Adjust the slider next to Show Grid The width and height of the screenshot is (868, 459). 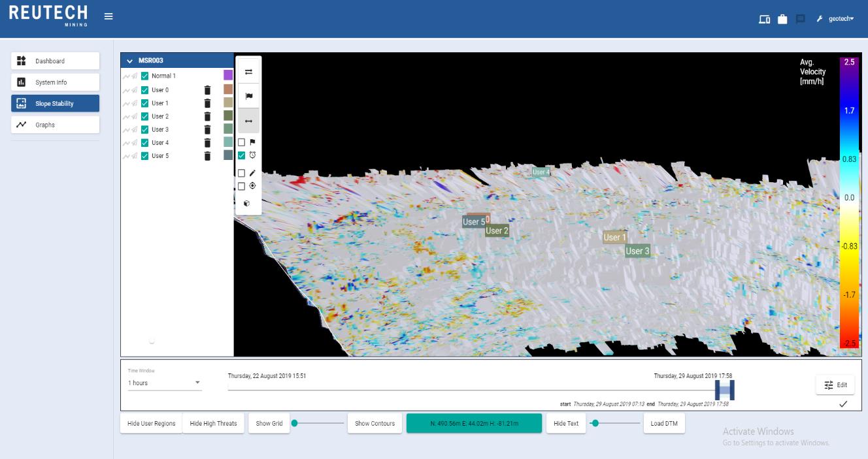pos(318,423)
